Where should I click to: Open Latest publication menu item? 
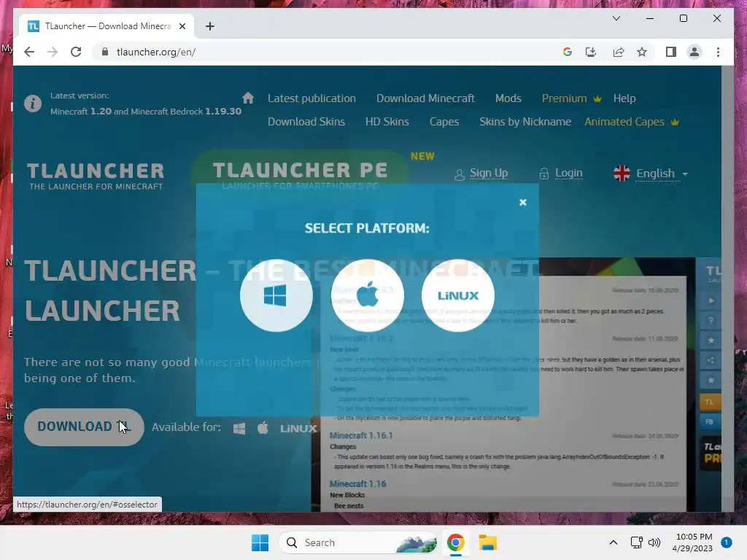click(311, 98)
